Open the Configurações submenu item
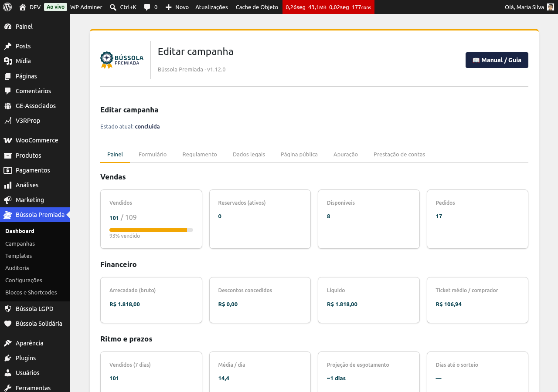Image resolution: width=558 pixels, height=392 pixels. pyautogui.click(x=24, y=280)
